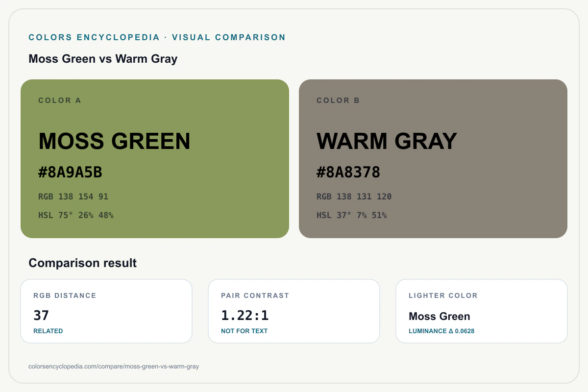Select the RGB 138 131 120 value

pyautogui.click(x=354, y=196)
